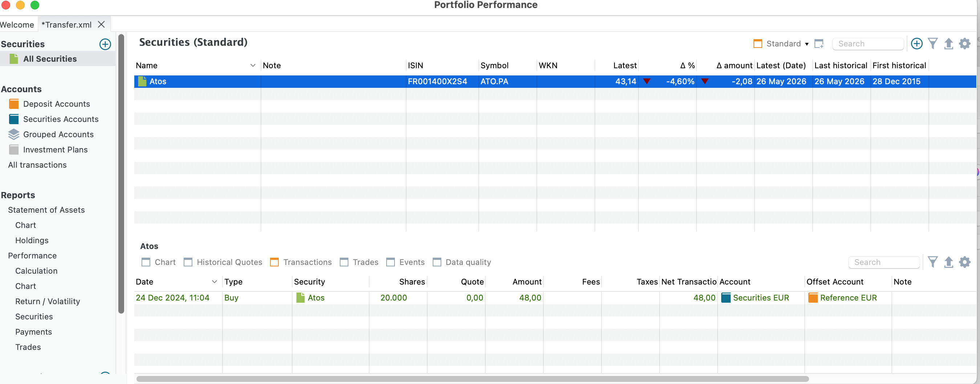
Task: Open Deposit Accounts in sidebar
Action: pos(57,104)
